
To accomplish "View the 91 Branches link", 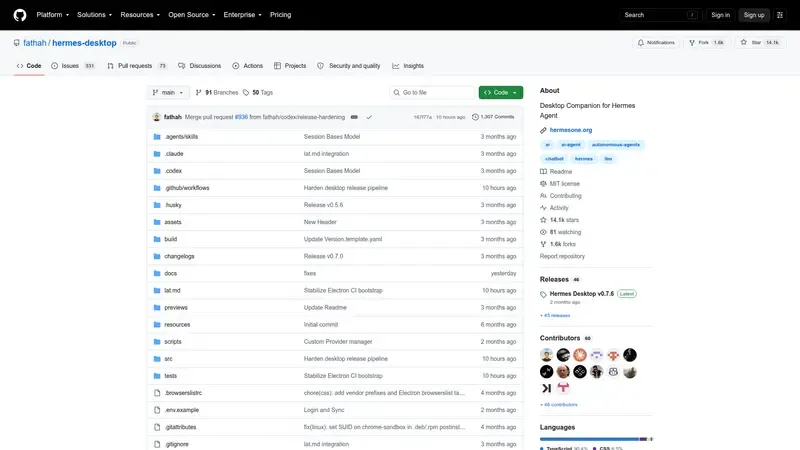I will point(217,92).
